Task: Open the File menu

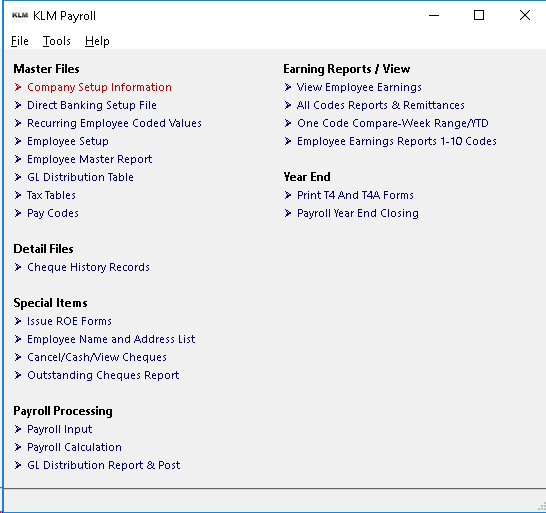Action: pyautogui.click(x=20, y=41)
